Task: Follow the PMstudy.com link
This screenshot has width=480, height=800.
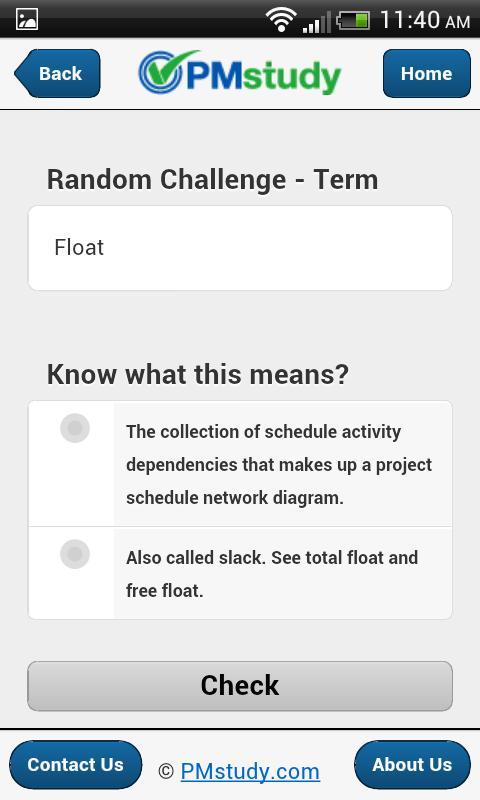Action: (250, 771)
